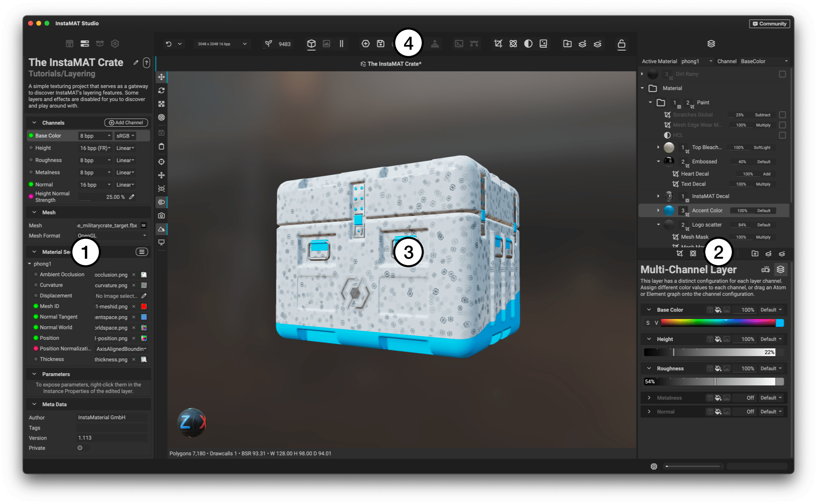Collapse the Embossed layer group
The height and width of the screenshot is (504, 817).
pos(658,161)
